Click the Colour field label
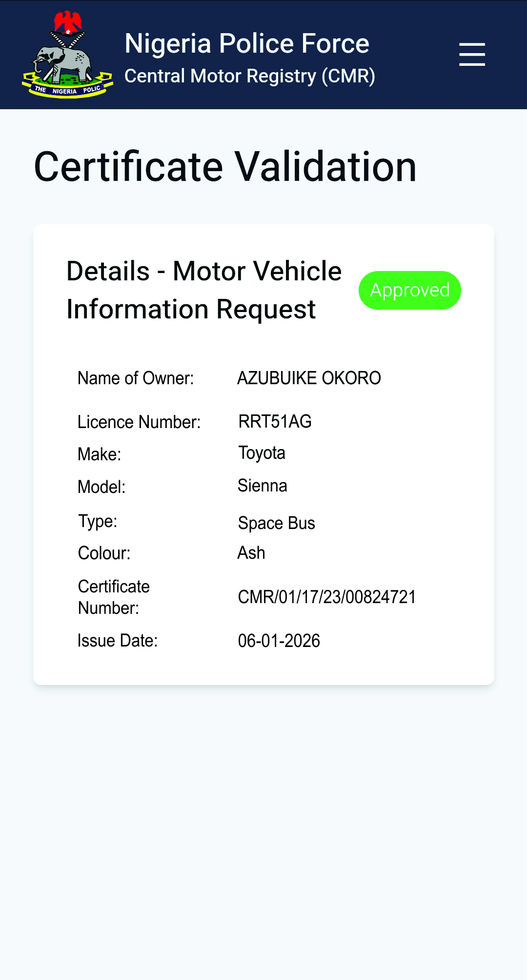This screenshot has width=527, height=980. coord(104,553)
